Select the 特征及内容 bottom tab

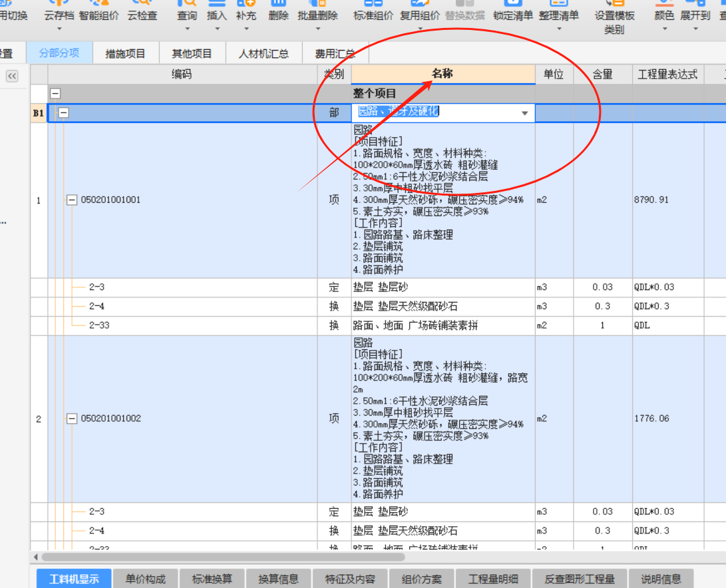(x=350, y=579)
